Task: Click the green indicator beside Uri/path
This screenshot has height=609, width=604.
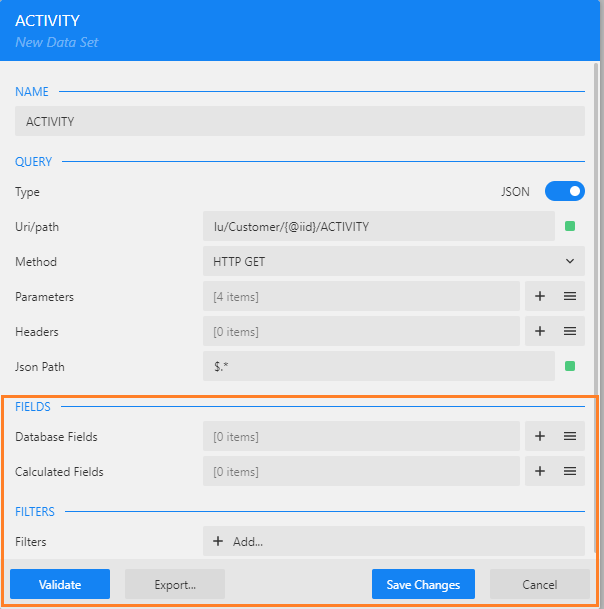Action: [570, 226]
